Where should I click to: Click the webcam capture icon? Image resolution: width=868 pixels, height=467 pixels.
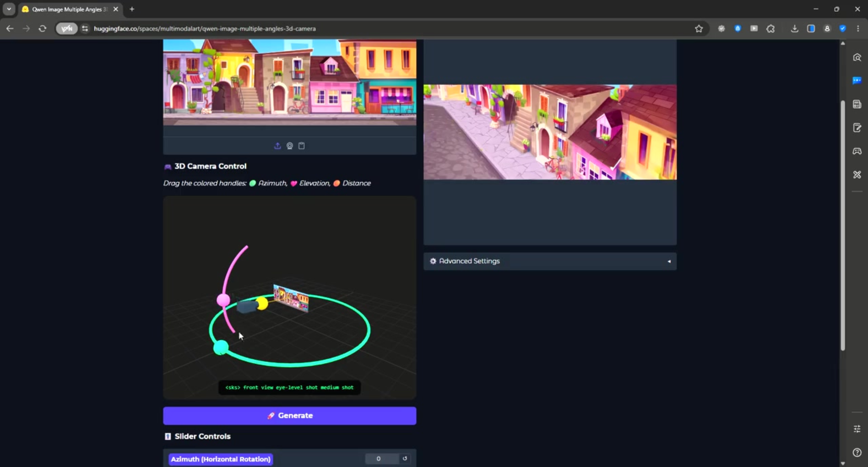coord(290,146)
